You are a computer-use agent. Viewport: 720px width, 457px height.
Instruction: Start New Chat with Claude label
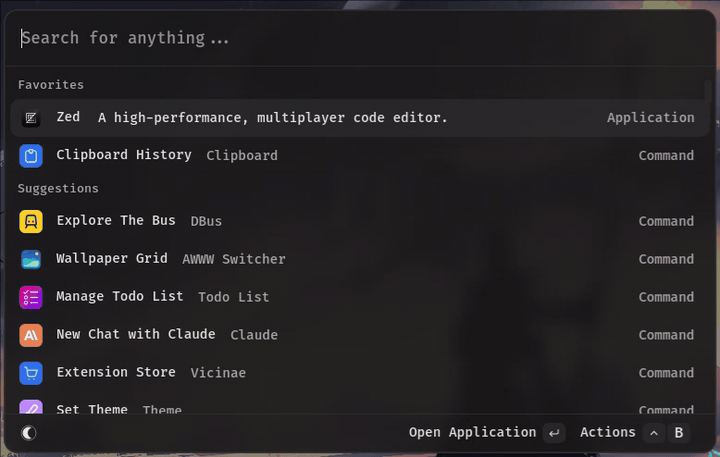click(136, 335)
